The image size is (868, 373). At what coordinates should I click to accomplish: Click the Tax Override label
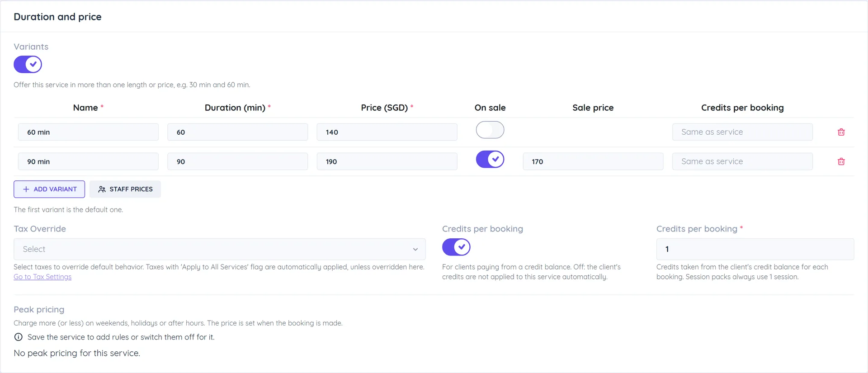pos(40,229)
